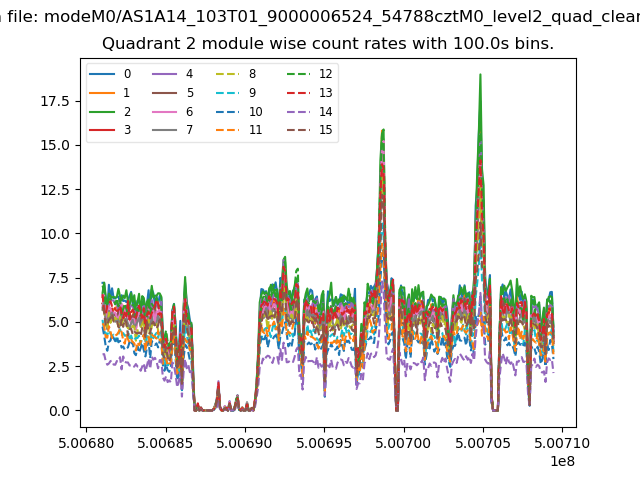The width and height of the screenshot is (640, 480).
Task: Click the 0.0 y-axis tick label
Action: point(60,411)
